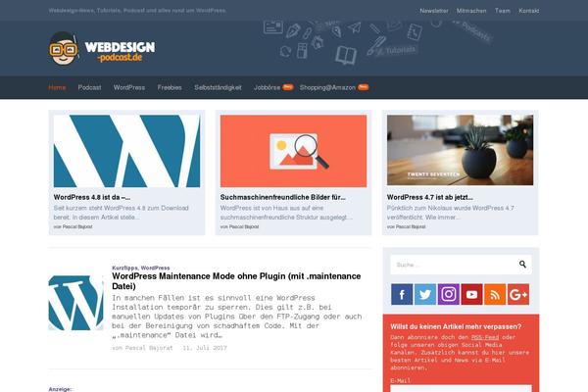Viewport: 588px width, 392px height.
Task: Open the Team link
Action: [x=503, y=11]
